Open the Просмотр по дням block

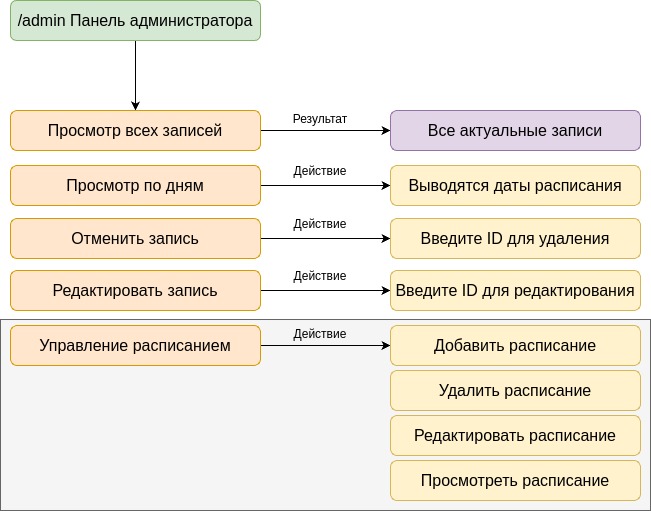click(135, 185)
